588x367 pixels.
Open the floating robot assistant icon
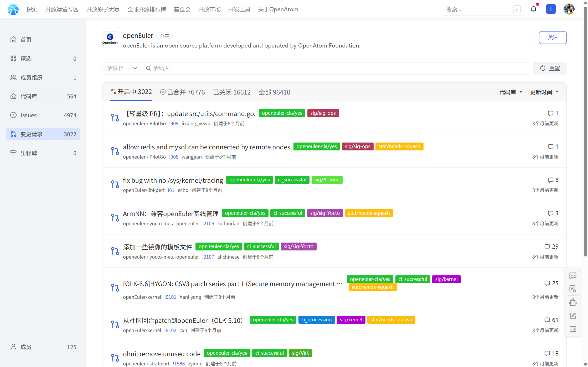573,302
